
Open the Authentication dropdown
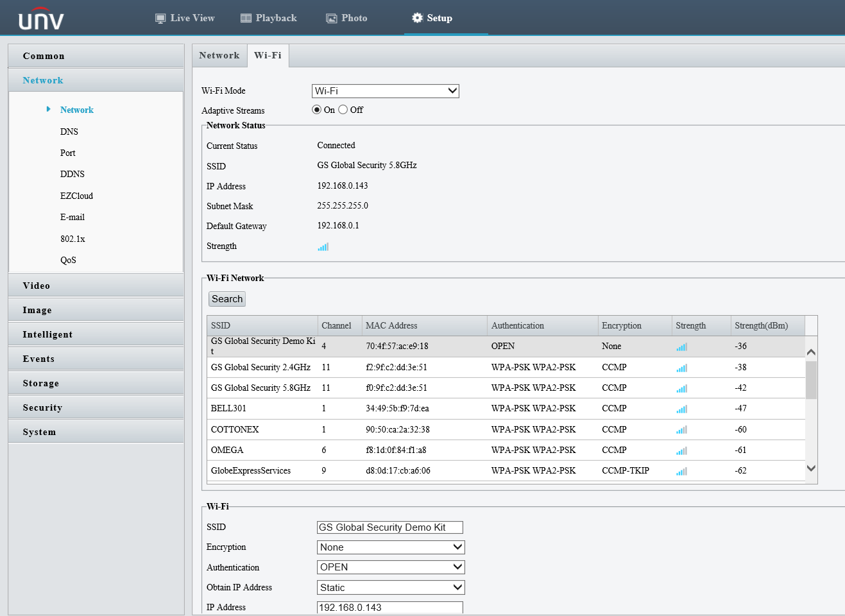pyautogui.click(x=391, y=567)
